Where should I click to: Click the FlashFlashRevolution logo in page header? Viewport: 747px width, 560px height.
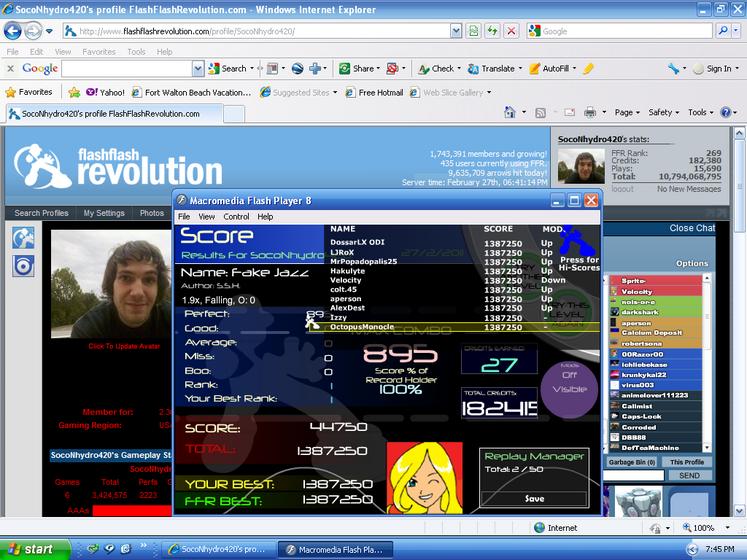coord(118,165)
